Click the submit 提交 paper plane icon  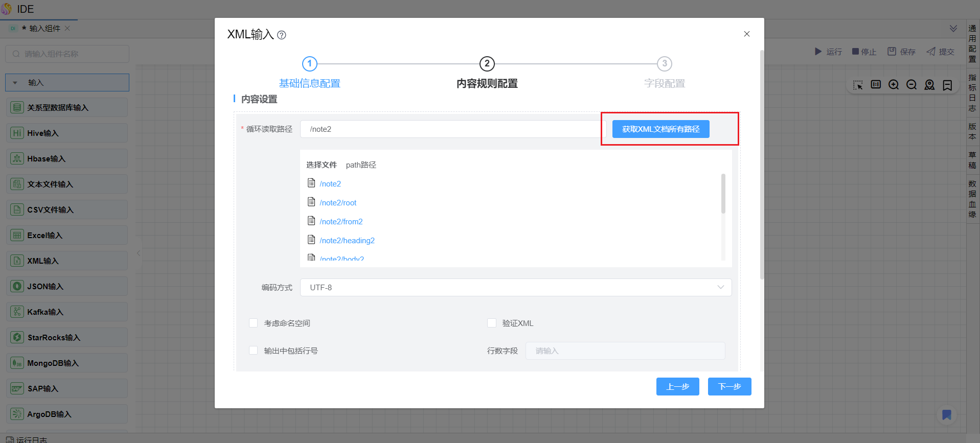tap(931, 52)
